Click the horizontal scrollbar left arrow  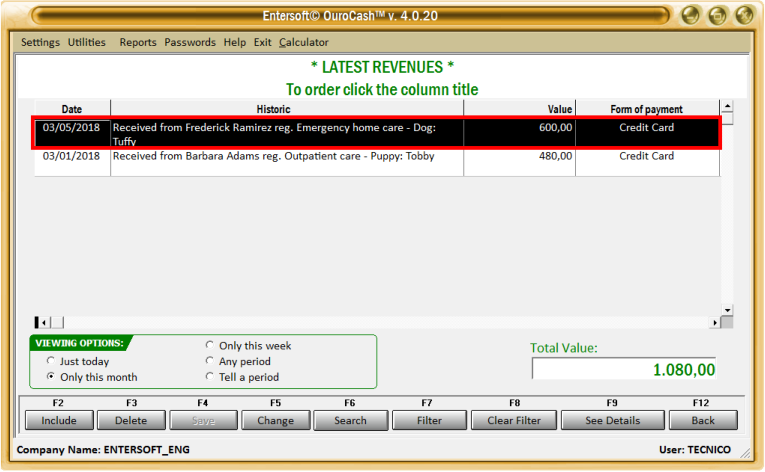(44, 323)
